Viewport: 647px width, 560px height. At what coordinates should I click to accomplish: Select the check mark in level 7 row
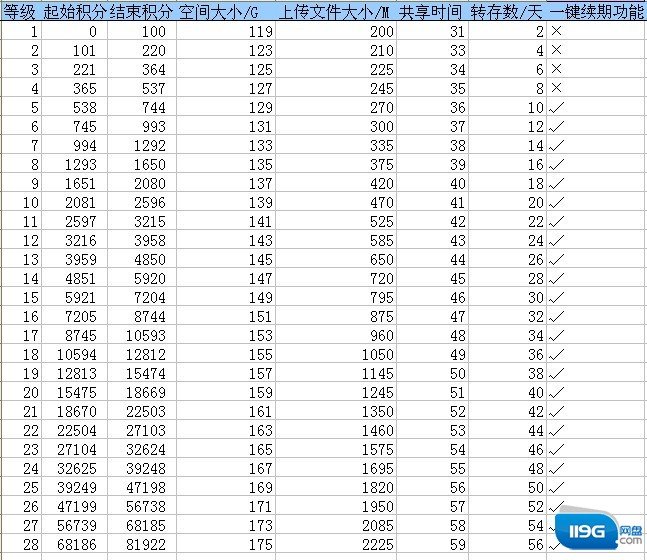tap(557, 146)
